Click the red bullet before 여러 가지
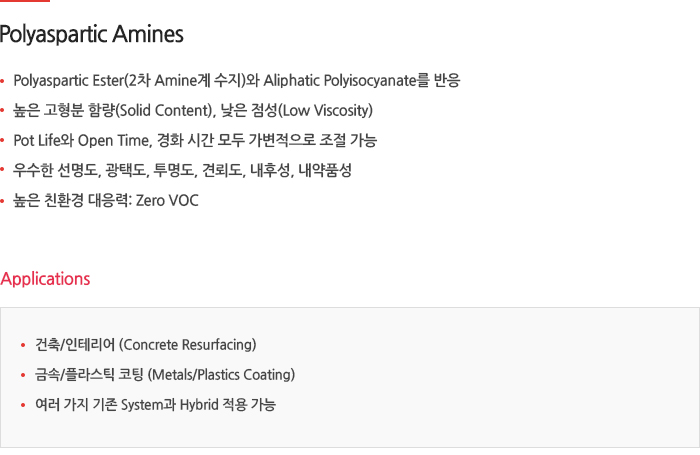 click(23, 405)
